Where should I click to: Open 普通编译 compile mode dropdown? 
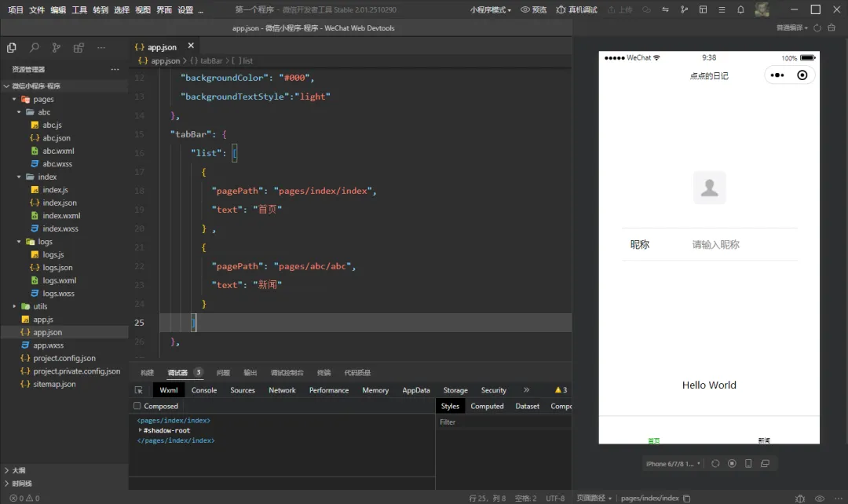coord(792,27)
